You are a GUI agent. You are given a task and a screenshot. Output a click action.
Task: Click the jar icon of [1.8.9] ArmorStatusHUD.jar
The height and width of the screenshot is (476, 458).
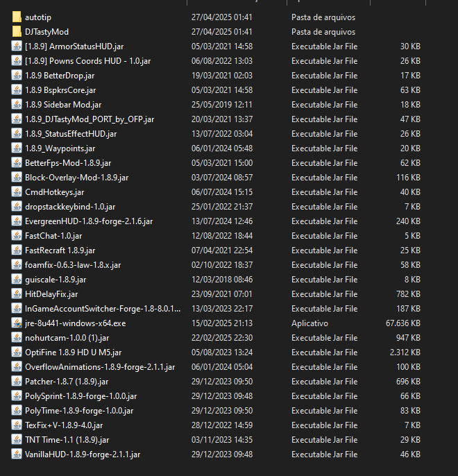[x=17, y=46]
